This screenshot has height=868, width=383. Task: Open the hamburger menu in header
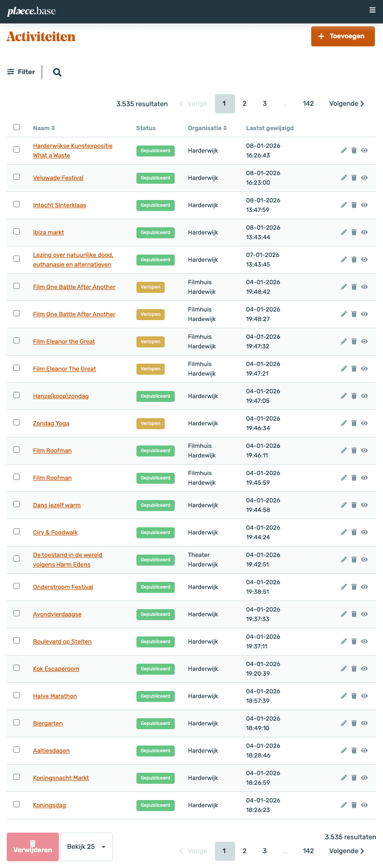372,10
